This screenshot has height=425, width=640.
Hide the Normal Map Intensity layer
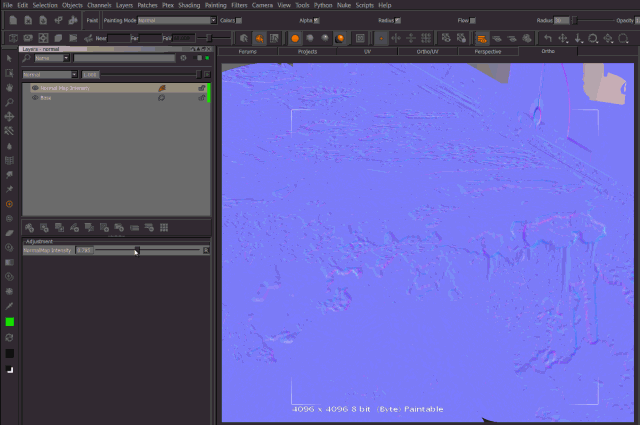tap(35, 88)
